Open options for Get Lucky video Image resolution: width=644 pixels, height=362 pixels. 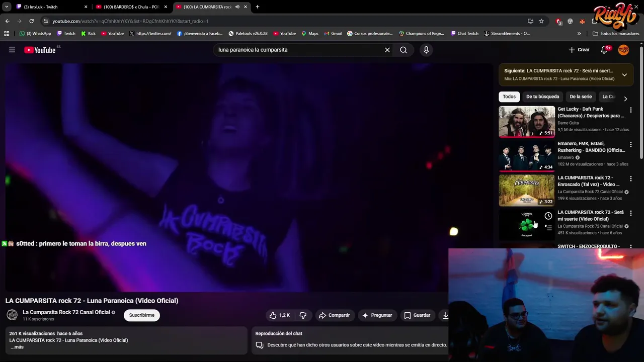coord(630,110)
